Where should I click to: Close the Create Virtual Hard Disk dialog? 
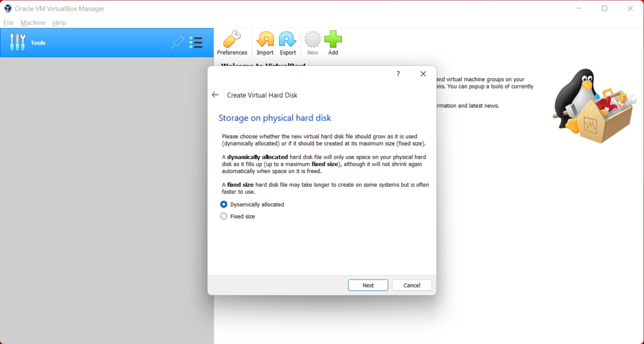click(423, 74)
